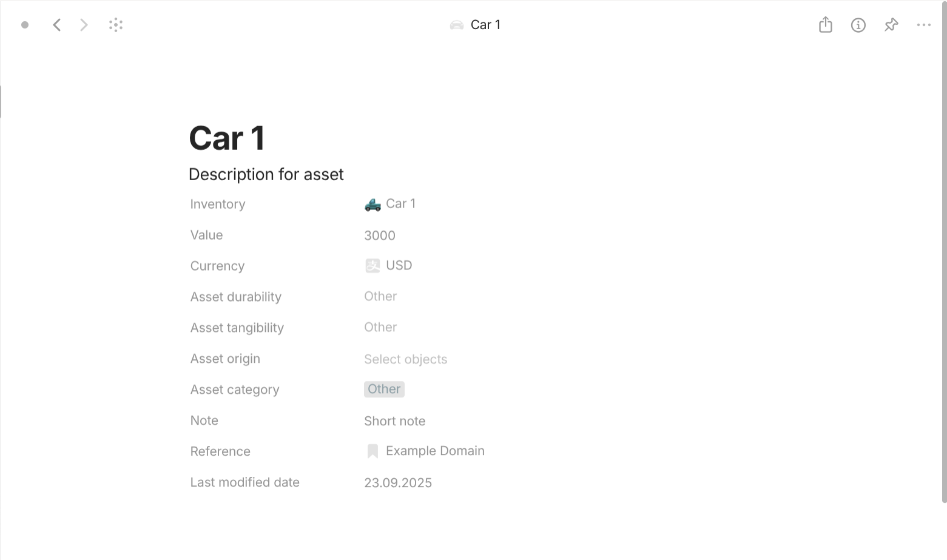
Task: Click the Last modified date 23.09.2025
Action: 398,482
